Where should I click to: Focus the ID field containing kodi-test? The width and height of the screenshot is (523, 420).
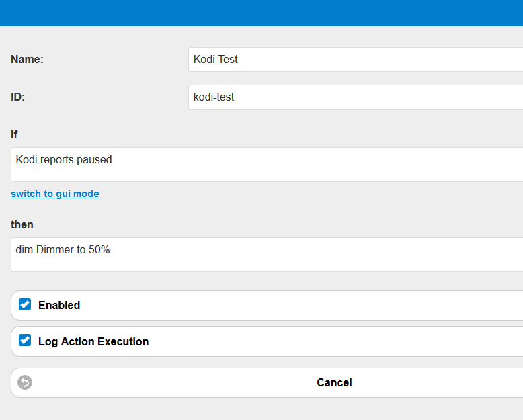coord(356,97)
